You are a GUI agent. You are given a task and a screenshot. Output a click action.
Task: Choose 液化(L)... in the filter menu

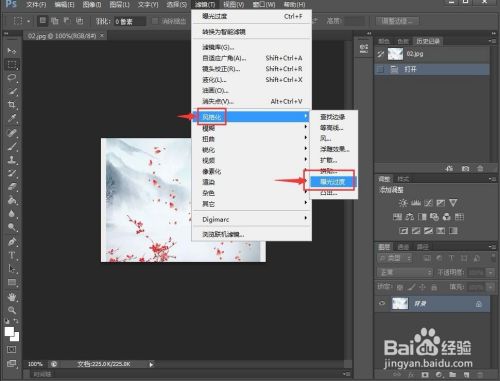pyautogui.click(x=252, y=80)
